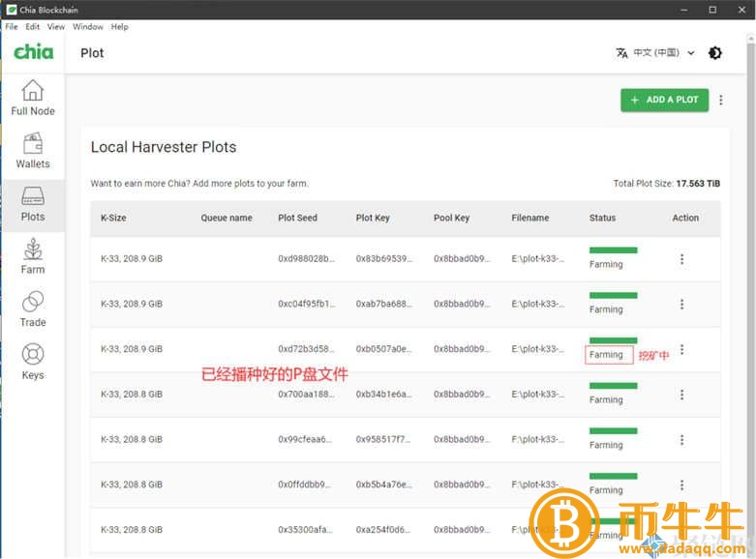The width and height of the screenshot is (756, 559).
Task: Click the Status column header
Action: click(602, 218)
